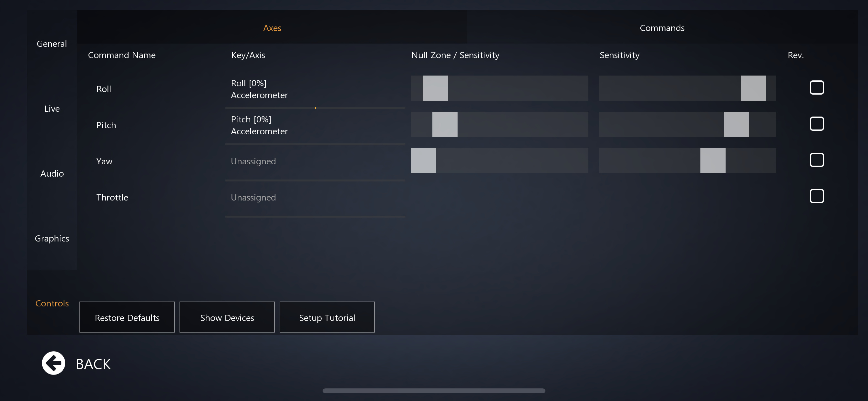The height and width of the screenshot is (401, 868).
Task: Switch to the Commands tab
Action: click(662, 28)
